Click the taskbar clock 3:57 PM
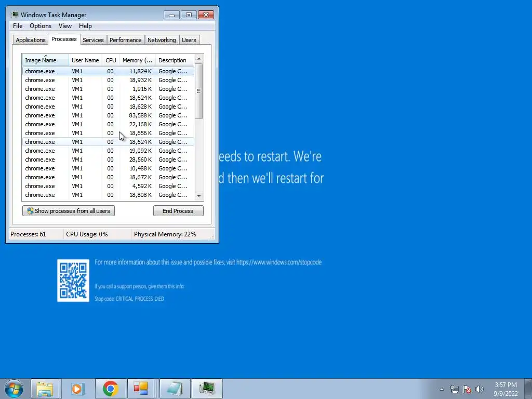 pyautogui.click(x=506, y=385)
